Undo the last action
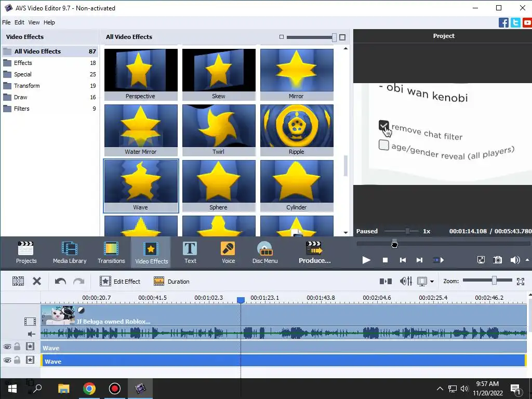532x399 pixels. click(x=60, y=281)
